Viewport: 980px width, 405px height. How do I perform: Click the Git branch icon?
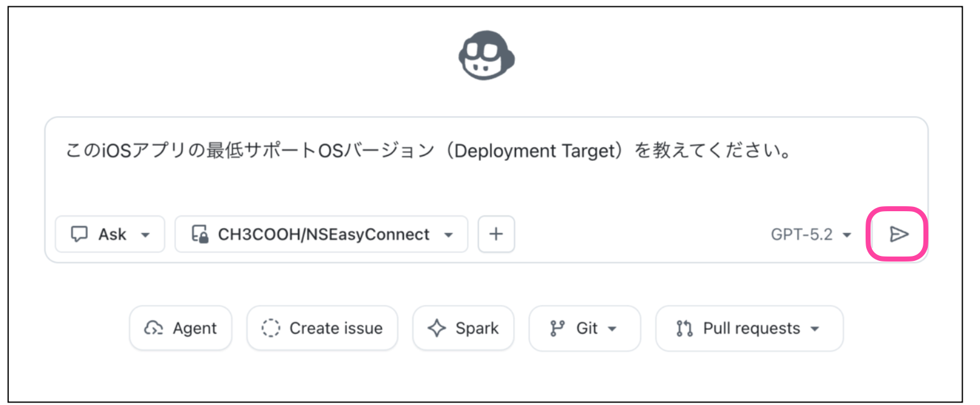point(558,328)
